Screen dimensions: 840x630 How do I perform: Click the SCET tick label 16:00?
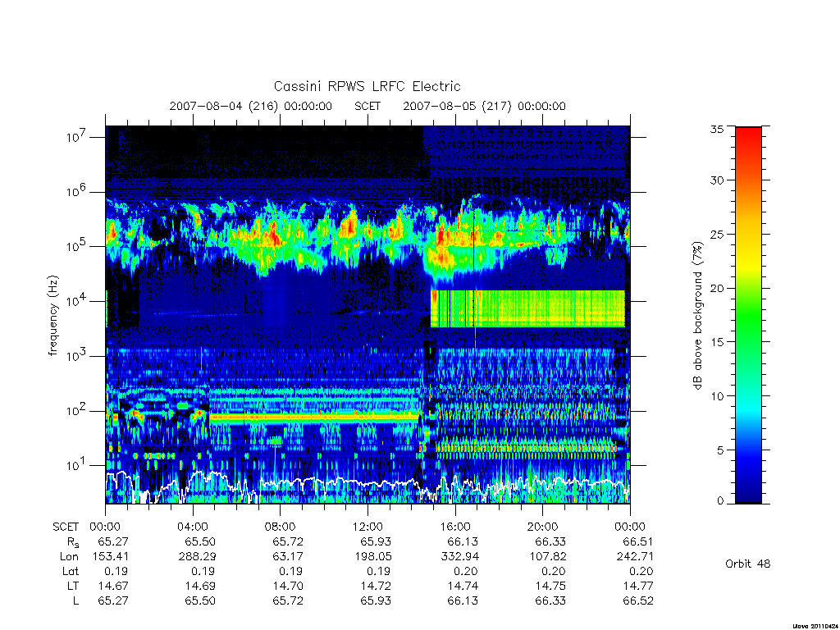coord(454,527)
